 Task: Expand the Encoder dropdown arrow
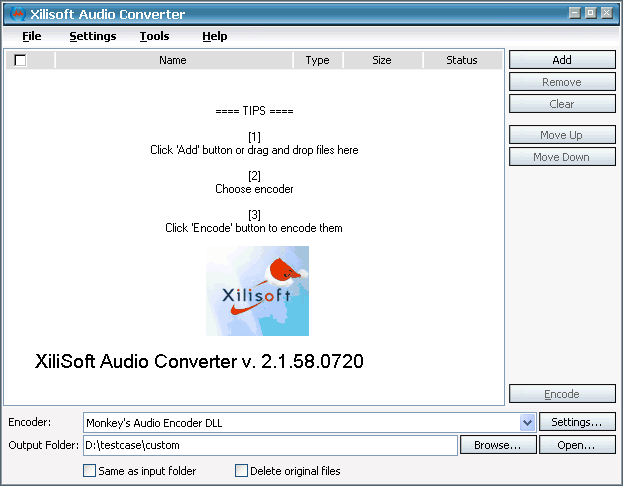point(527,422)
